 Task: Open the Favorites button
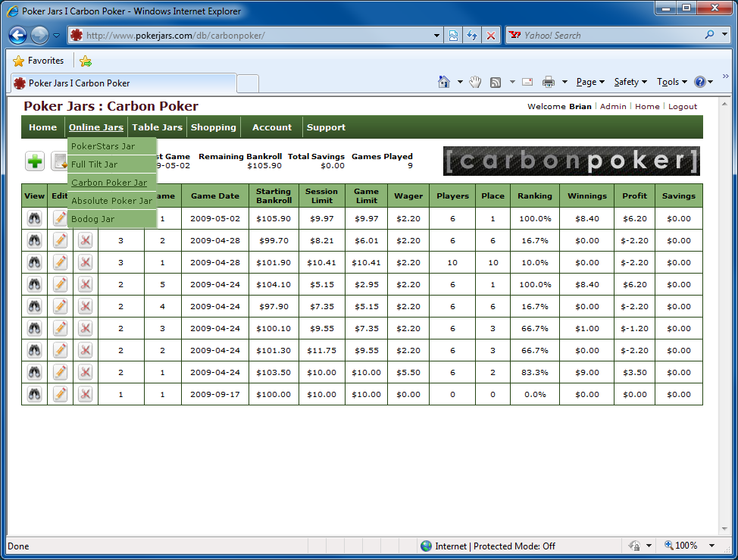[x=39, y=61]
